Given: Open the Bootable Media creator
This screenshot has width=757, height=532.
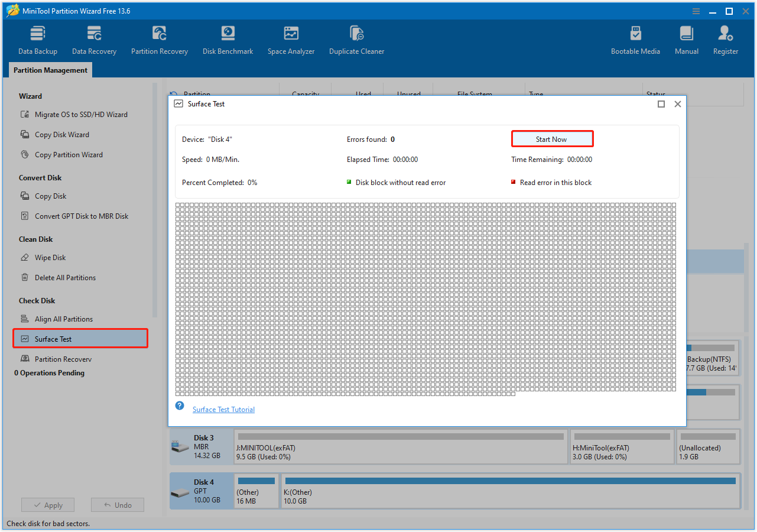Looking at the screenshot, I should [x=635, y=38].
